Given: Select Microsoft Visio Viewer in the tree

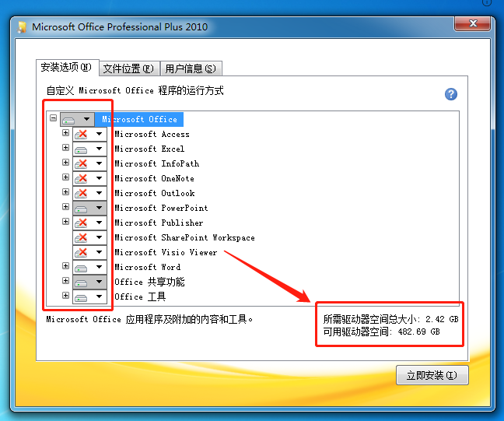Looking at the screenshot, I should [166, 252].
